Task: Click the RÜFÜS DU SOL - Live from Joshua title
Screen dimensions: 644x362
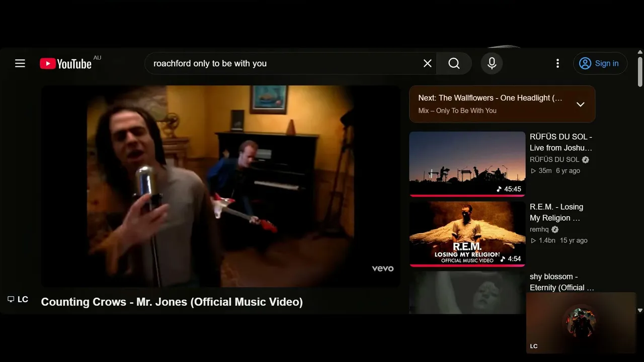Action: 561,142
